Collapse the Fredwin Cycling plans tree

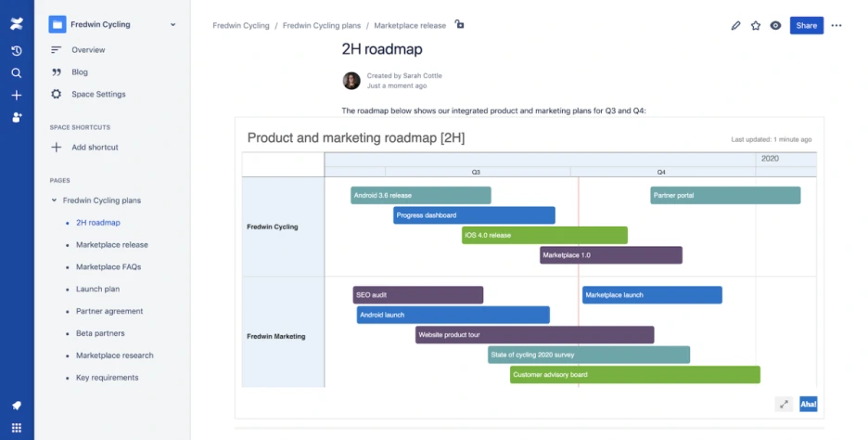[54, 201]
